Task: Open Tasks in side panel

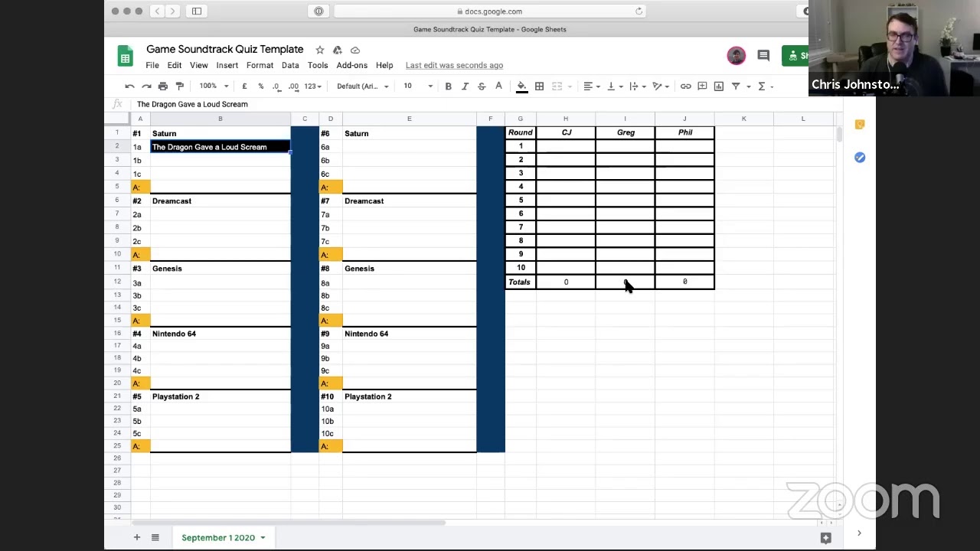Action: 860,158
